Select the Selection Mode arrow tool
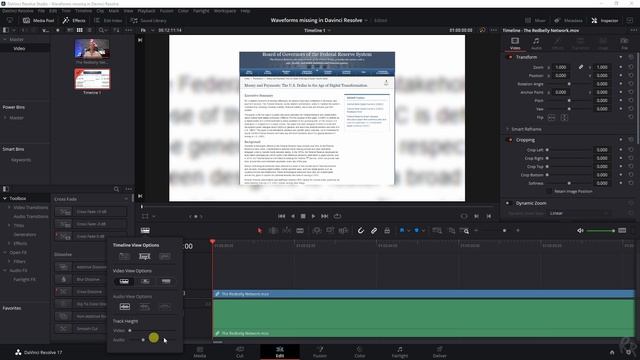The width and height of the screenshot is (640, 360). [x=260, y=231]
